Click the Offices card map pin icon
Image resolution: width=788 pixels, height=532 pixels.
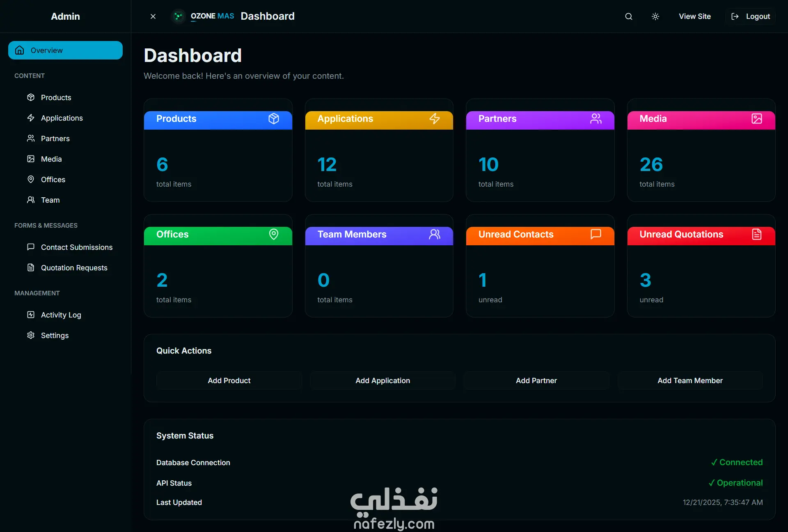point(274,234)
